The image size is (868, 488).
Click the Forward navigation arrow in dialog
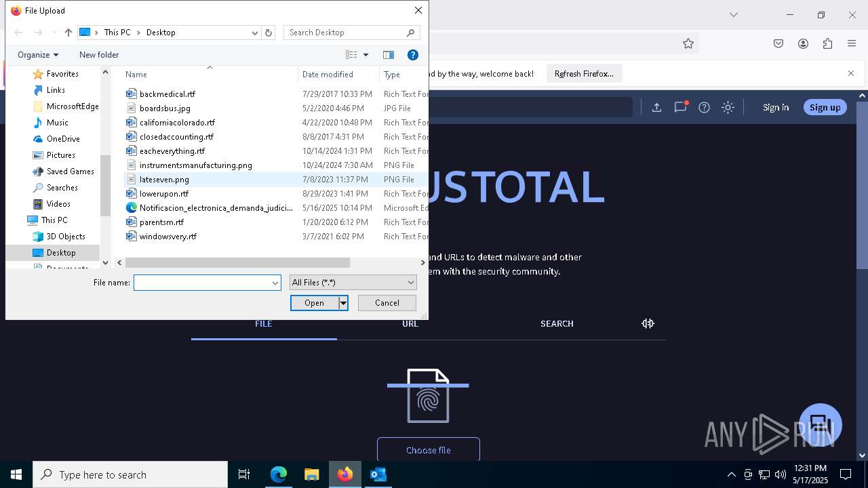pyautogui.click(x=39, y=33)
